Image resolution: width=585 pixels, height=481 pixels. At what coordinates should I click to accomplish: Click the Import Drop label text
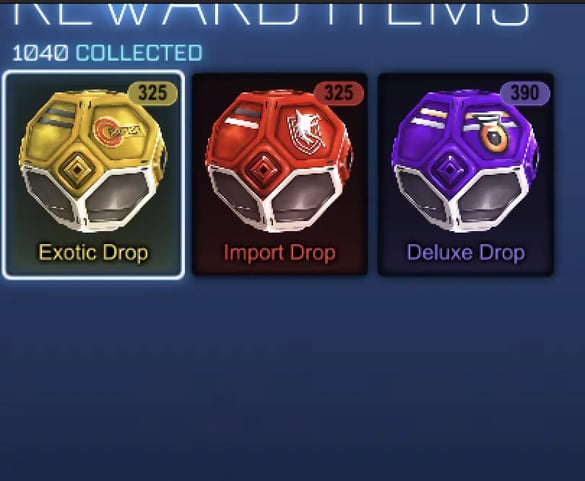pos(279,253)
